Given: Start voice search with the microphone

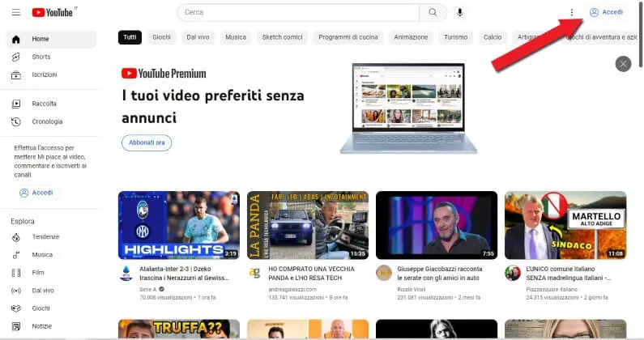Looking at the screenshot, I should pyautogui.click(x=460, y=12).
